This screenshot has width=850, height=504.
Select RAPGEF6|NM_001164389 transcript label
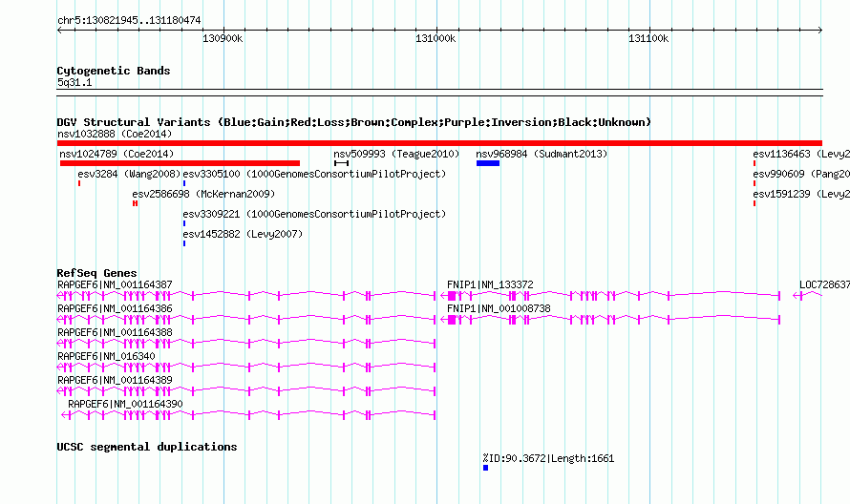click(115, 380)
